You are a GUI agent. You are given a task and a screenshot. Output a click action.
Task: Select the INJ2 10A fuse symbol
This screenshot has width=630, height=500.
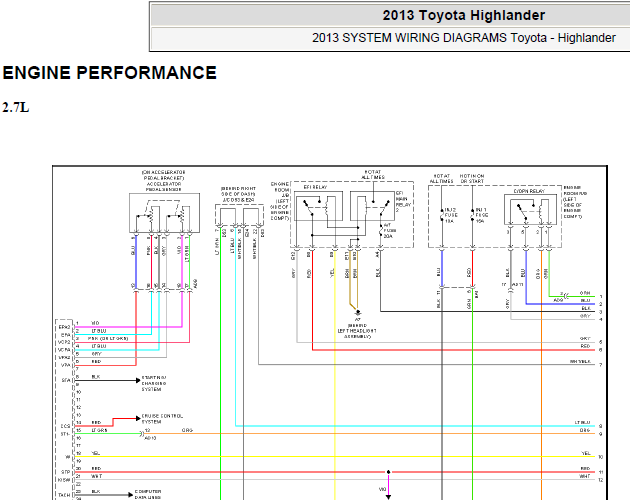[x=442, y=215]
